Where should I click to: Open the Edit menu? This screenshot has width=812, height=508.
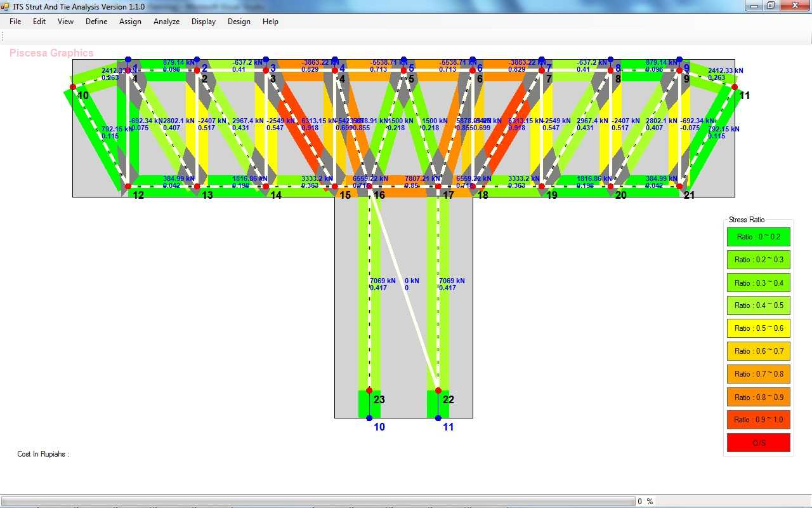(x=39, y=22)
